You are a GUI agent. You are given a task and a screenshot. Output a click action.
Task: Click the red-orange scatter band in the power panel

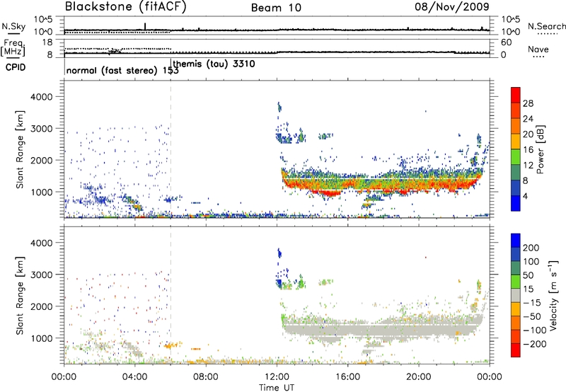(383, 185)
